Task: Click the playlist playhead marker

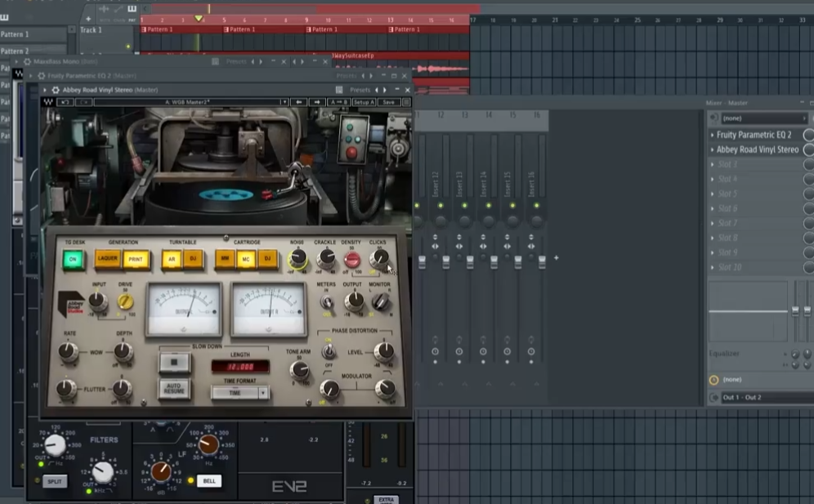Action: click(199, 19)
